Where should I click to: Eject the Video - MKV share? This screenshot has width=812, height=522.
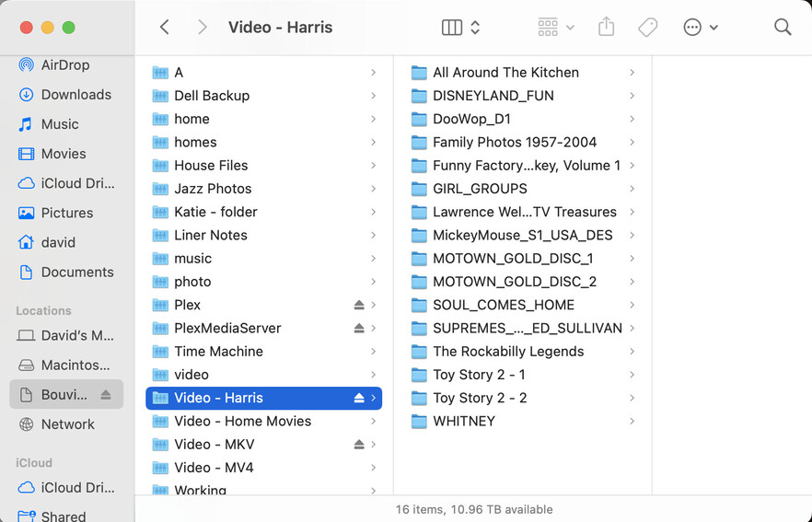pyautogui.click(x=359, y=445)
